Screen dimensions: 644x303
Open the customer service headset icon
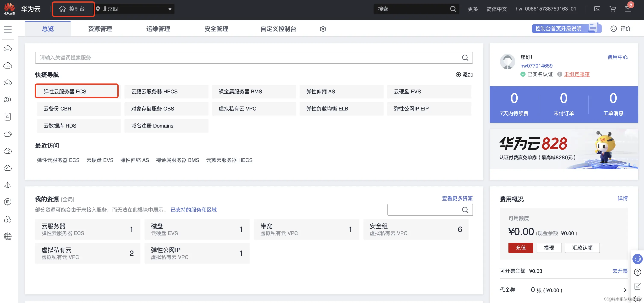pos(637,259)
